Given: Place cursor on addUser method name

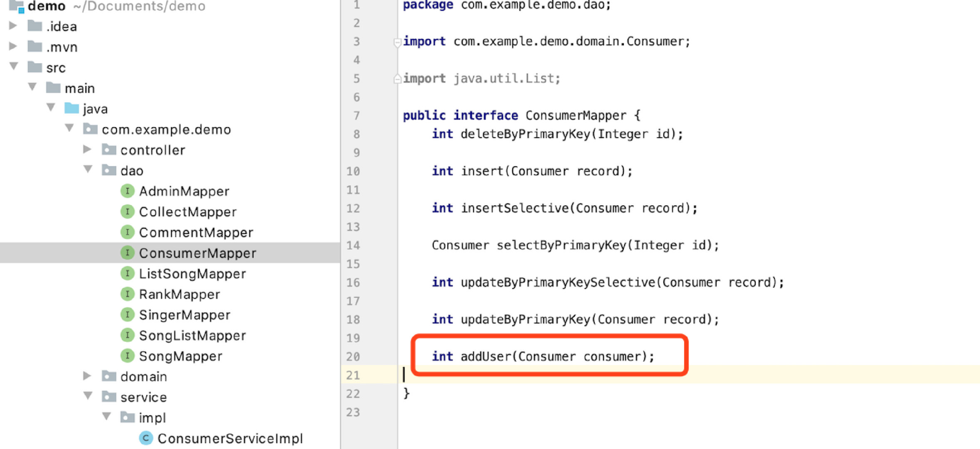Looking at the screenshot, I should point(485,356).
